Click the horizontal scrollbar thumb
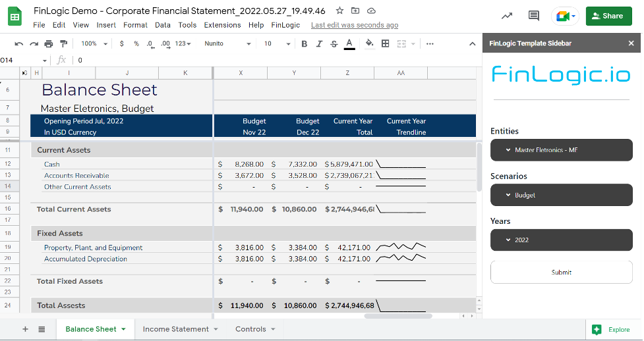The width and height of the screenshot is (644, 341). point(398,316)
